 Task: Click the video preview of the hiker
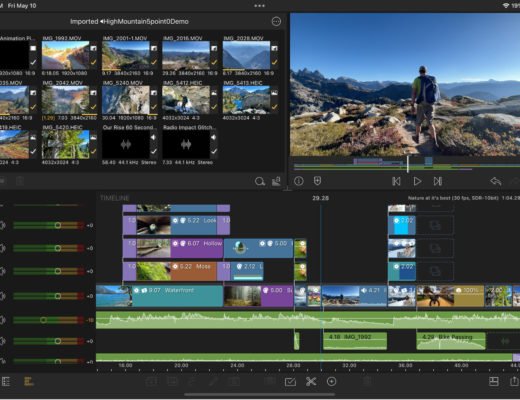[405, 84]
